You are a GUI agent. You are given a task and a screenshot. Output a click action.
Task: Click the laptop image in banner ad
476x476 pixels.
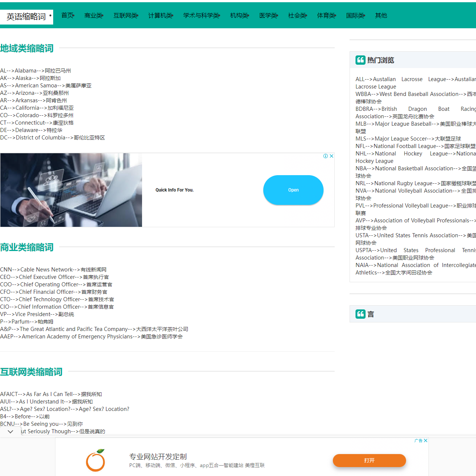pyautogui.click(x=71, y=190)
